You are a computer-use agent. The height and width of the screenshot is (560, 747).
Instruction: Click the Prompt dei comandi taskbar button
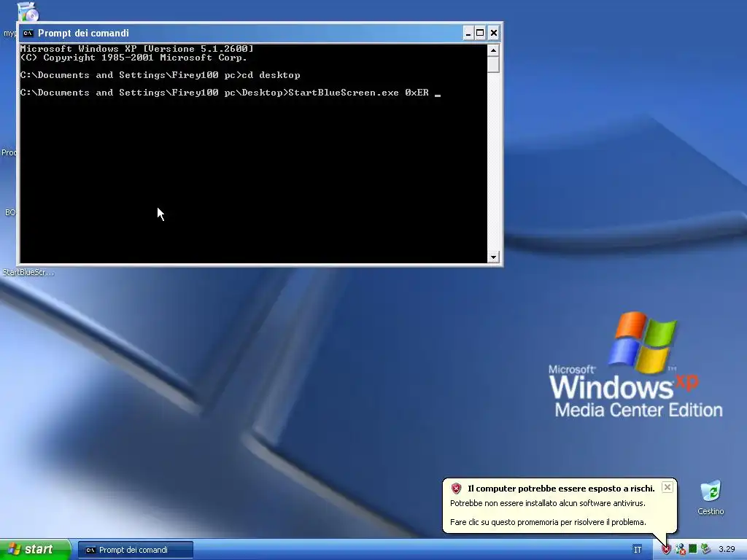tap(136, 550)
